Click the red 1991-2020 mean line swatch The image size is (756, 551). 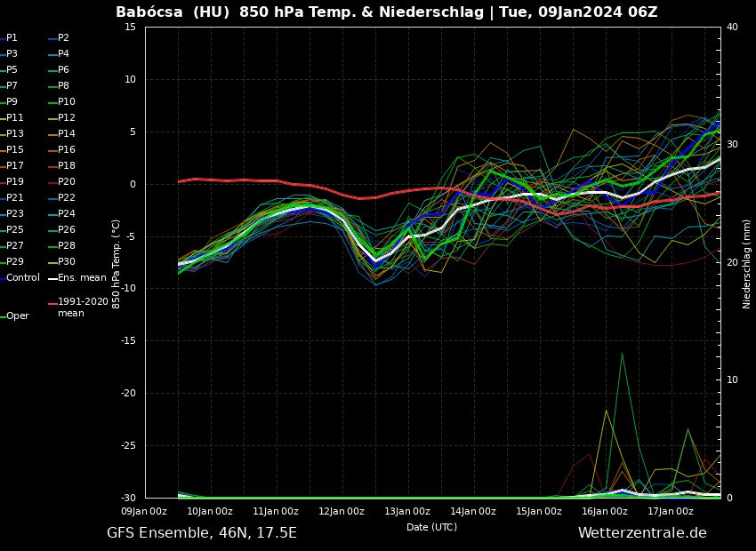(52, 303)
